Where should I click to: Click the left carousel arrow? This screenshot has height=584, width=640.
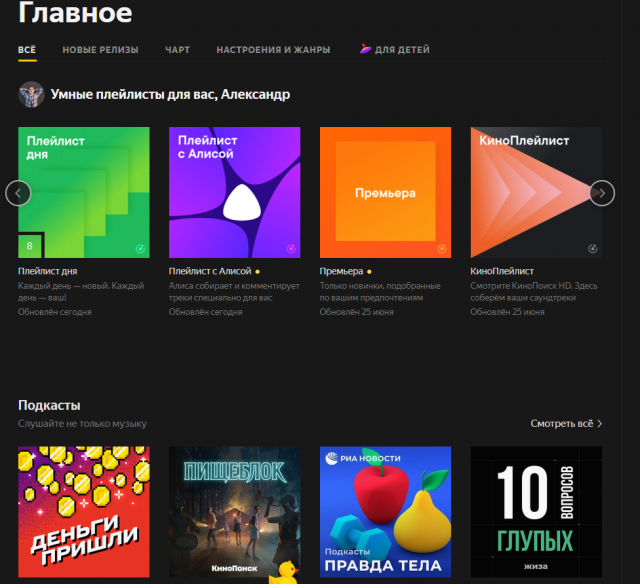(x=18, y=193)
